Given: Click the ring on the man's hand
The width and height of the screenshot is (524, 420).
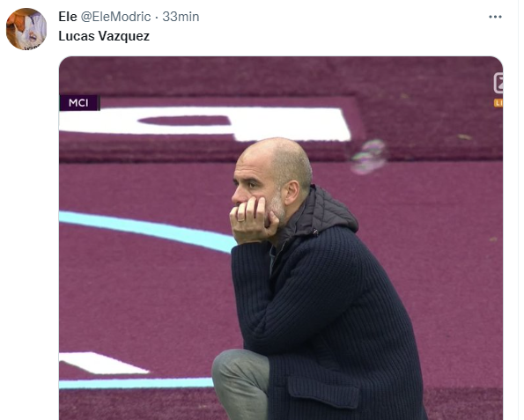Looking at the screenshot, I should pos(242,220).
